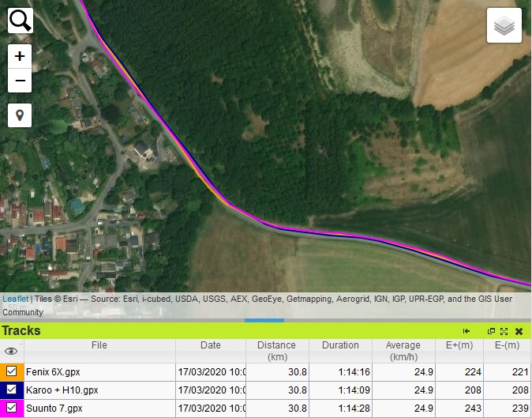Open the Leaflet attribution link
Screen dimensions: 532x418
[15, 299]
